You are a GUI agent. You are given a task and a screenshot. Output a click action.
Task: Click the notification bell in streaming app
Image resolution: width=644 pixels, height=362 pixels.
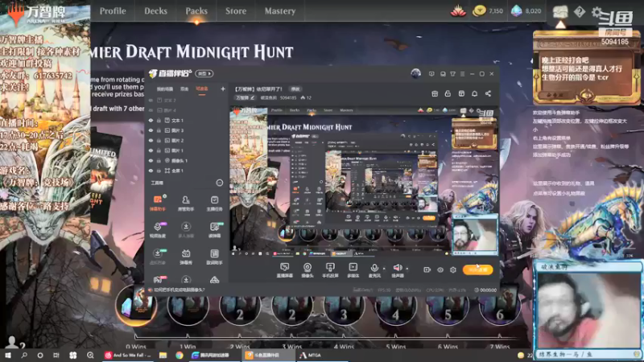pos(474,93)
